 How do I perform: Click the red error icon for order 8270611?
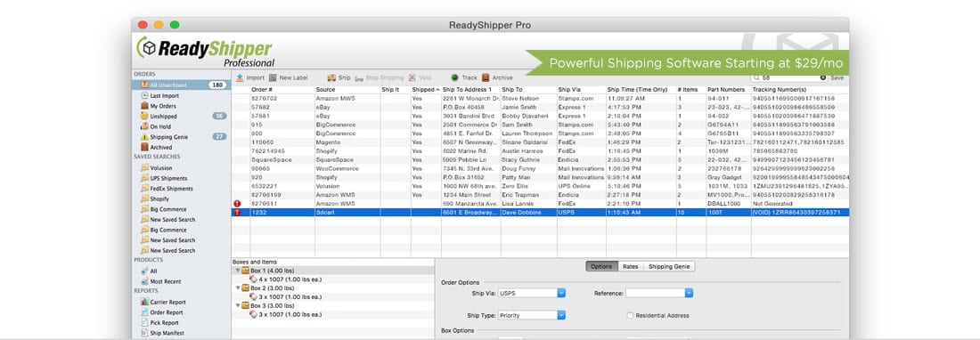point(237,203)
